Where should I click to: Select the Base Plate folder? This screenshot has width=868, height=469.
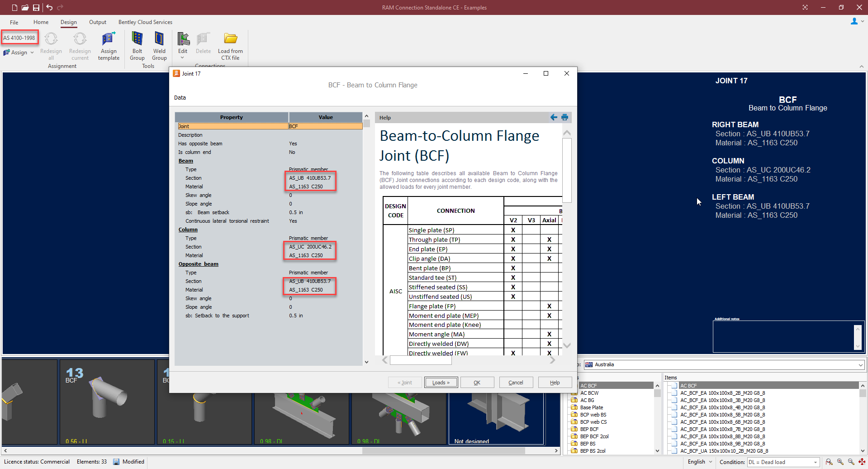click(x=591, y=407)
